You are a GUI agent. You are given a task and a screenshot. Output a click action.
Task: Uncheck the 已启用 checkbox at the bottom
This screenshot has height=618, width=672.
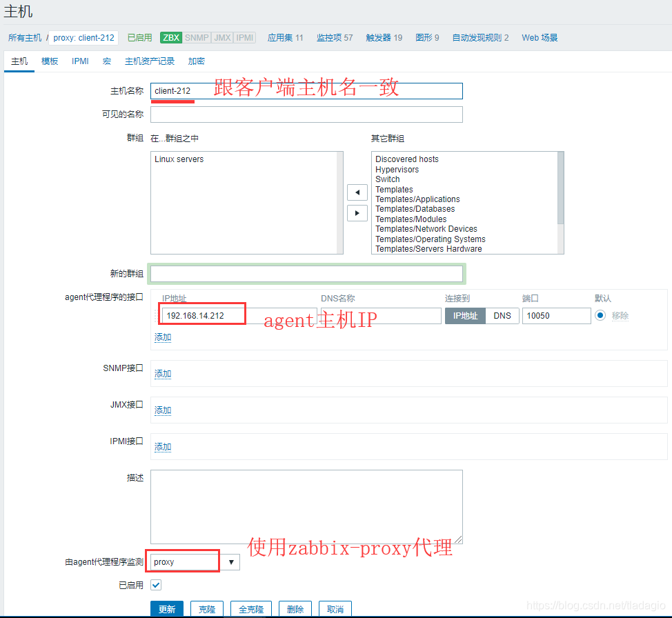pyautogui.click(x=155, y=584)
